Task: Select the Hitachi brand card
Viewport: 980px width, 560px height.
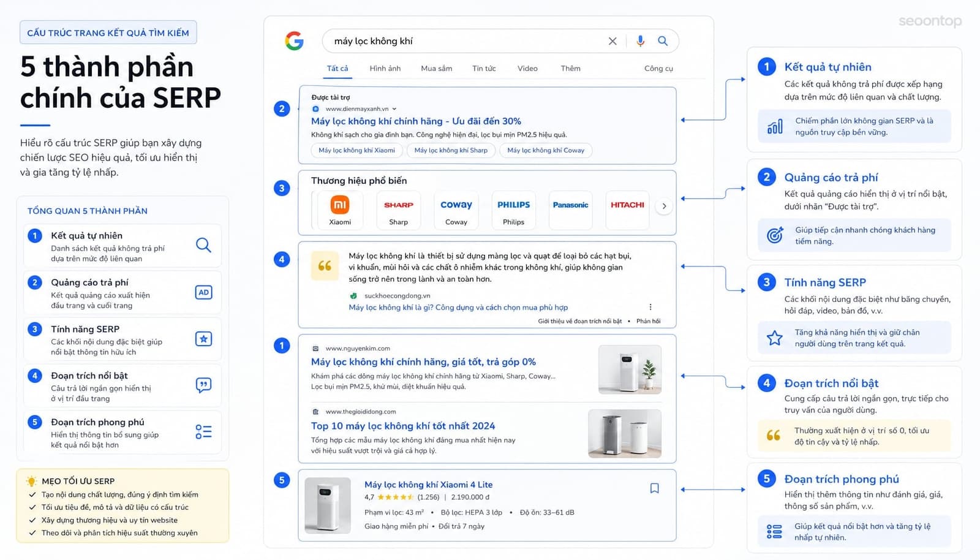Action: (x=627, y=210)
